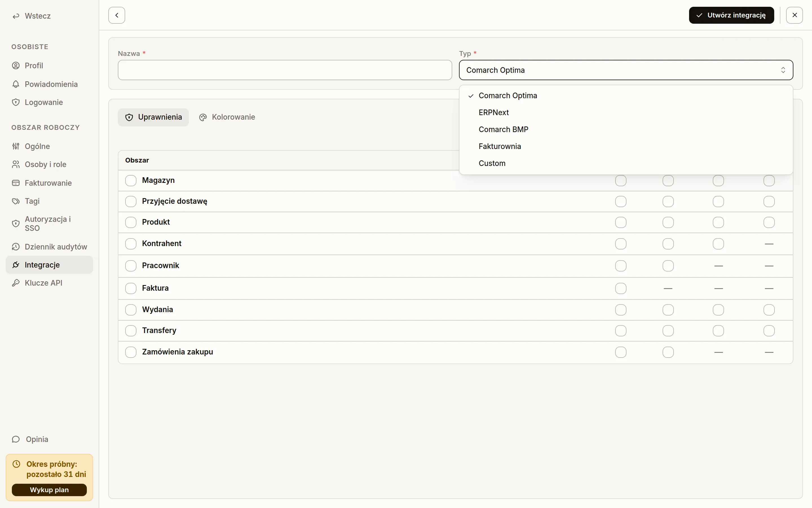Toggle the Wydania row checkbox

tap(131, 310)
